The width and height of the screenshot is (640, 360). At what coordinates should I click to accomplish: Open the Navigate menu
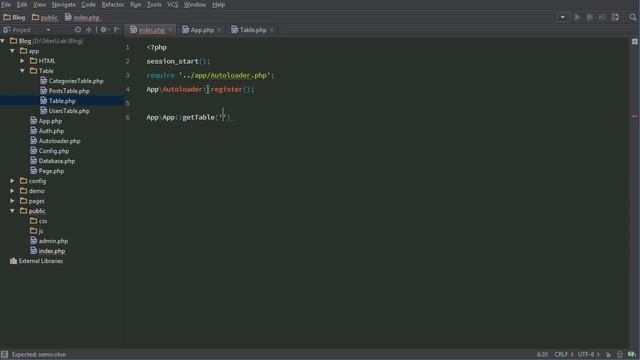64,4
